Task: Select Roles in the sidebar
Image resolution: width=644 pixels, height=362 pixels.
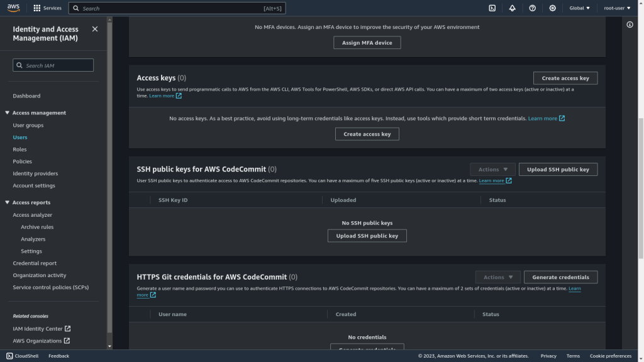Action: (19, 150)
